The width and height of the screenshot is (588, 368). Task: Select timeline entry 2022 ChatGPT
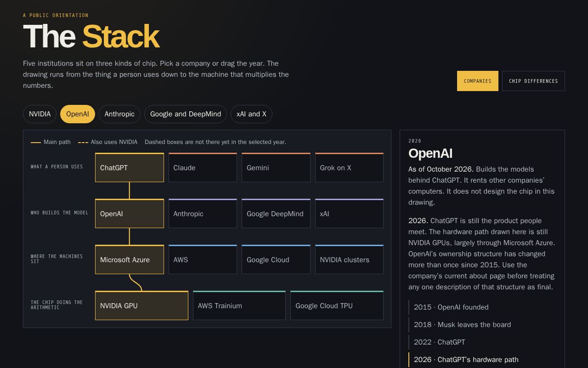point(482,342)
